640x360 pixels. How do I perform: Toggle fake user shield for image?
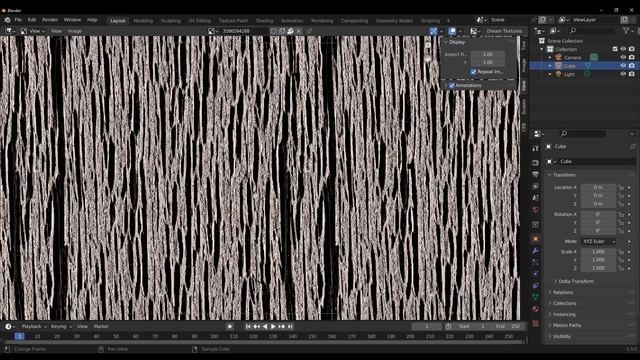[x=273, y=31]
